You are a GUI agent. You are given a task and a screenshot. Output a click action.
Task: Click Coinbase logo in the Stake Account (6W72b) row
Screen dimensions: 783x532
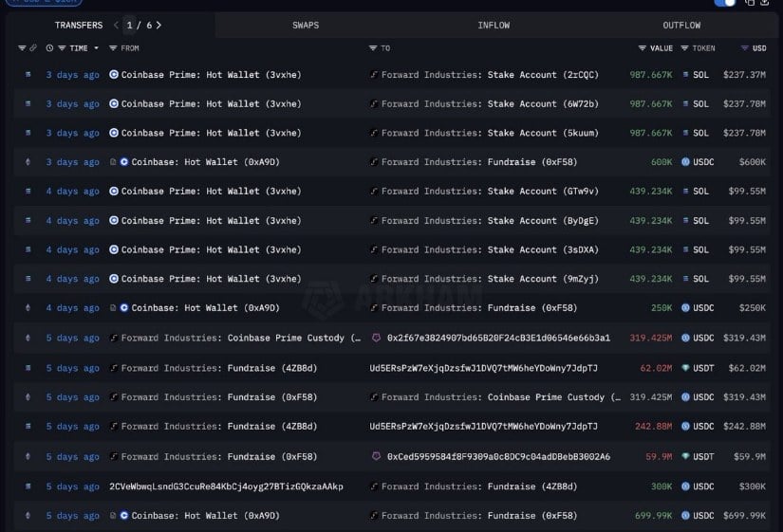point(114,103)
